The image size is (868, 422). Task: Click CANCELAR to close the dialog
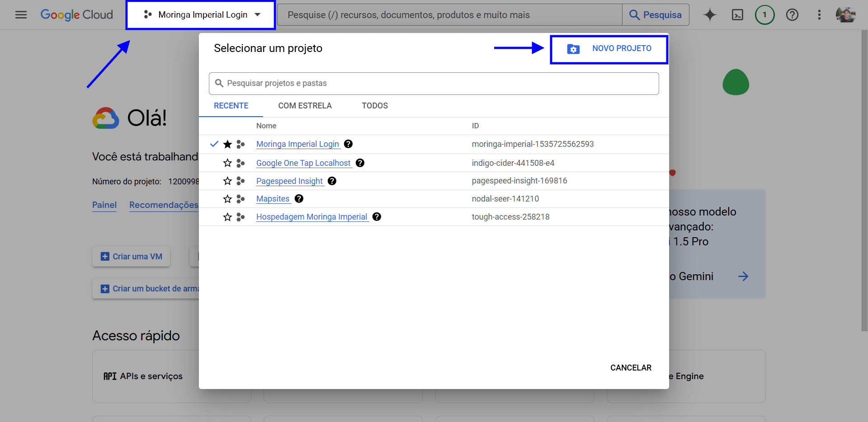[x=631, y=368]
